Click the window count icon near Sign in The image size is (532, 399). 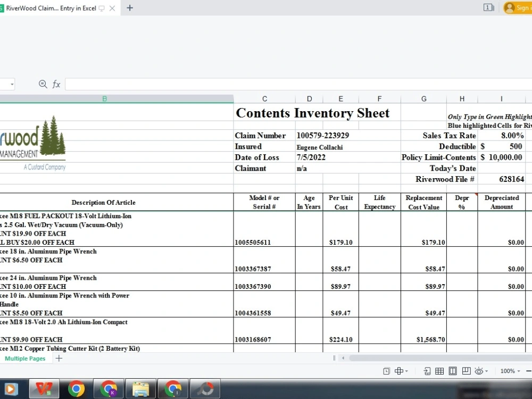pyautogui.click(x=488, y=7)
